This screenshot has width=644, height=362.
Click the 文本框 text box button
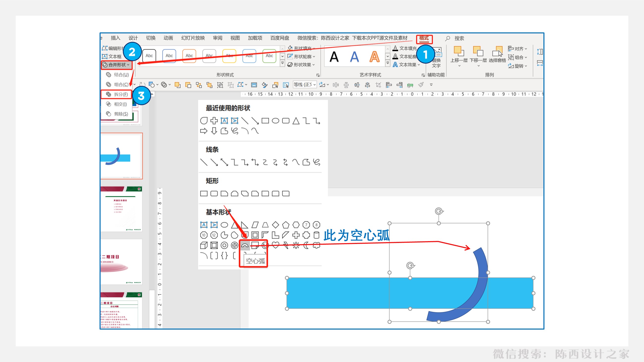click(x=112, y=56)
